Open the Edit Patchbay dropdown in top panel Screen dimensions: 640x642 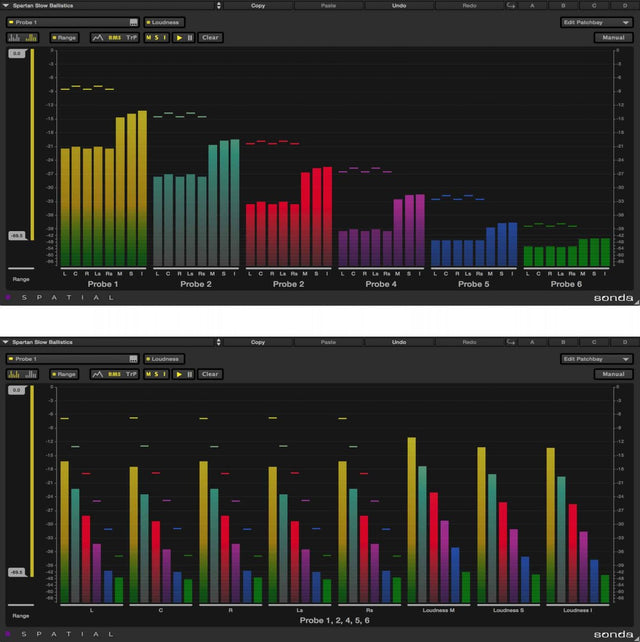pos(596,22)
